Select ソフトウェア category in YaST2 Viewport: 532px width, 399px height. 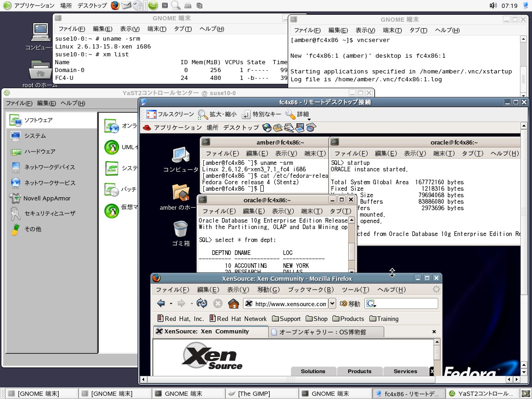52,120
